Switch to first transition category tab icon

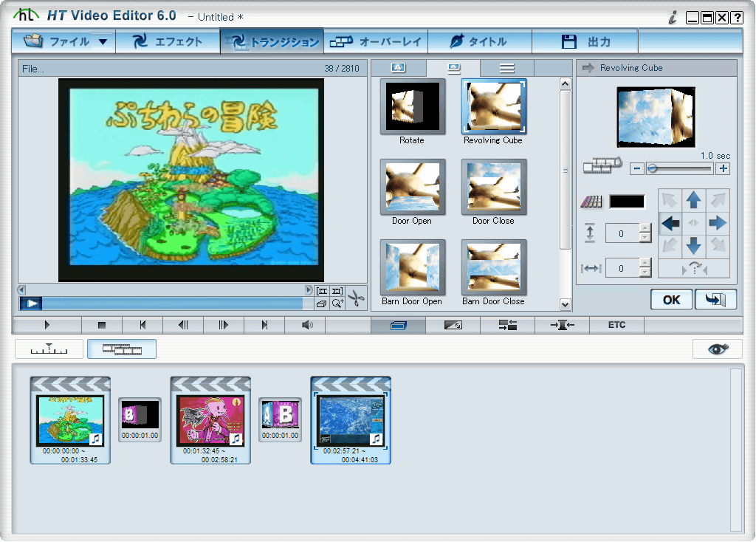click(399, 68)
